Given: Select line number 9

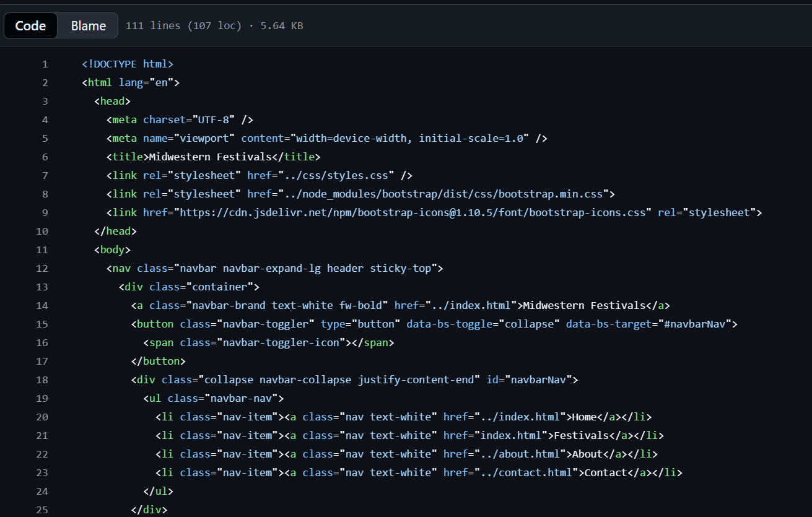Looking at the screenshot, I should click(x=45, y=212).
